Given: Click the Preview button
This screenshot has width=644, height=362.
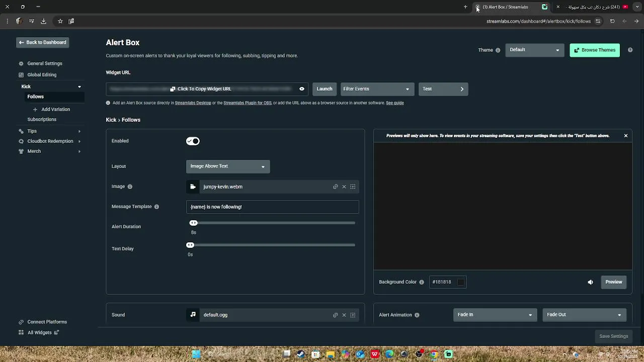Looking at the screenshot, I should (x=614, y=282).
